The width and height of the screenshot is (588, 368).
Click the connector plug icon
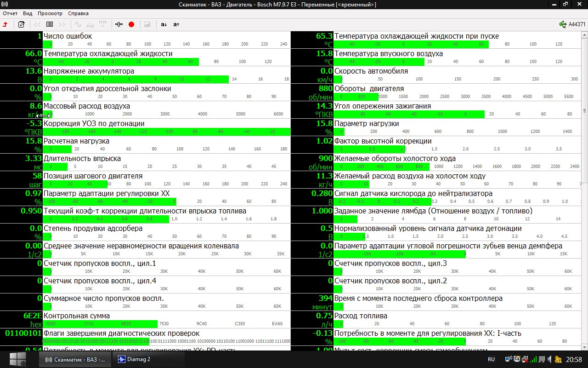[x=119, y=24]
